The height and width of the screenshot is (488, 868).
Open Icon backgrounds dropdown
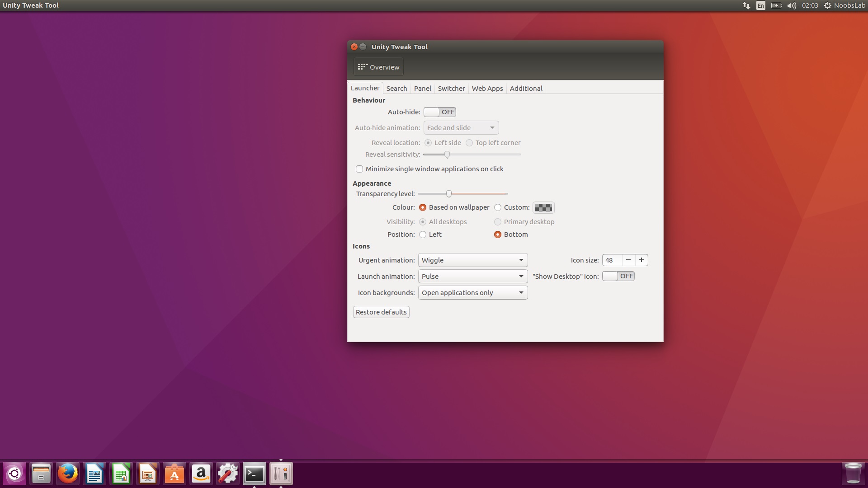(473, 293)
